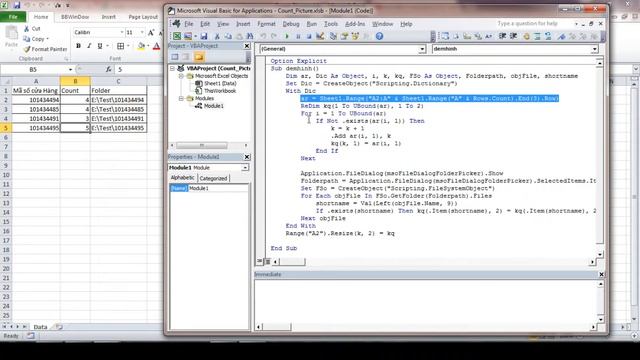The image size is (640, 360).
Task: Open the Debug menu in VBA editor
Action: (291, 24)
